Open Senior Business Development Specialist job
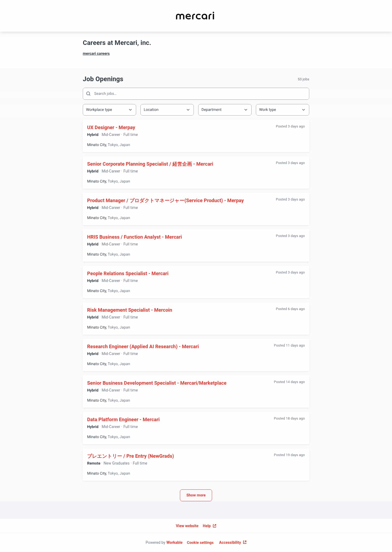 pos(157,383)
